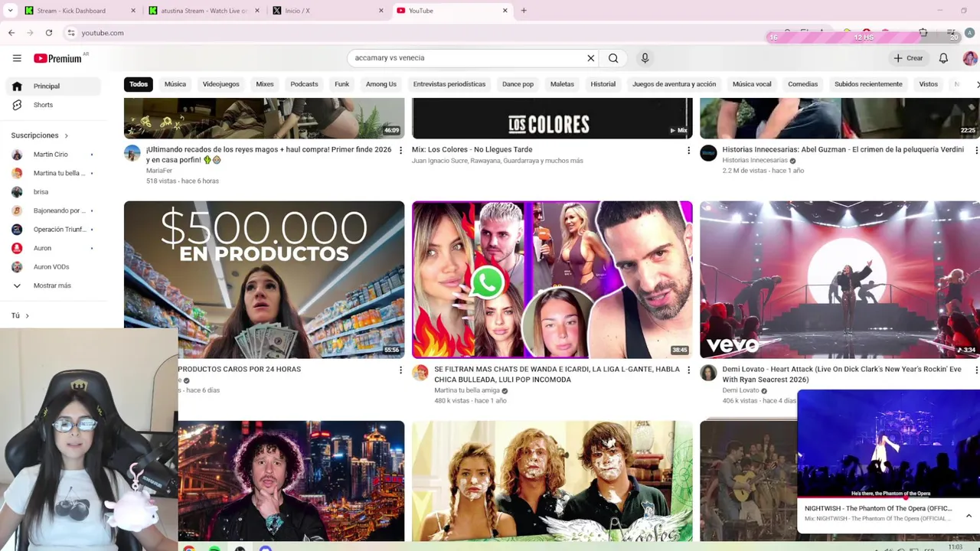This screenshot has height=551, width=980.
Task: Click the search magnifier button
Action: [613, 58]
